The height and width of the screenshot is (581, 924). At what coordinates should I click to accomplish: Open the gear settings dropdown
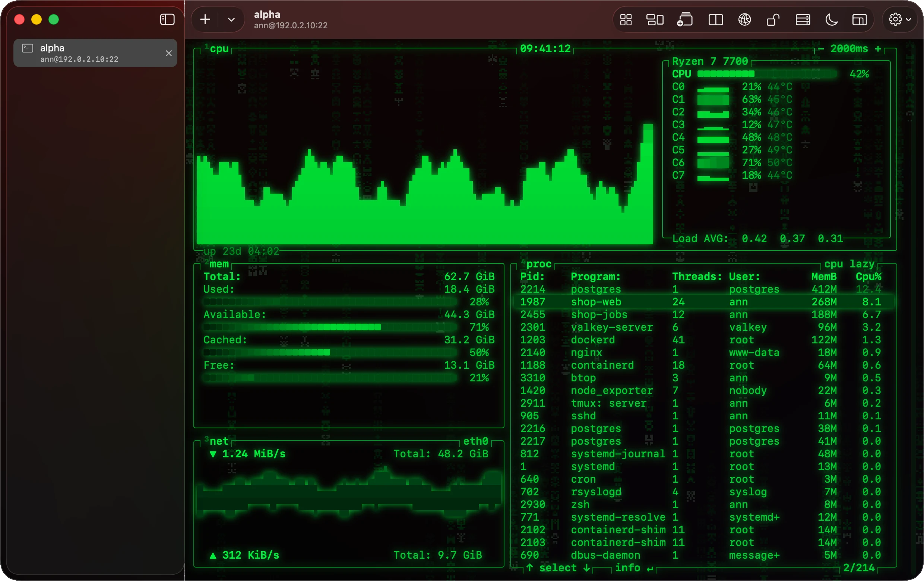click(899, 20)
